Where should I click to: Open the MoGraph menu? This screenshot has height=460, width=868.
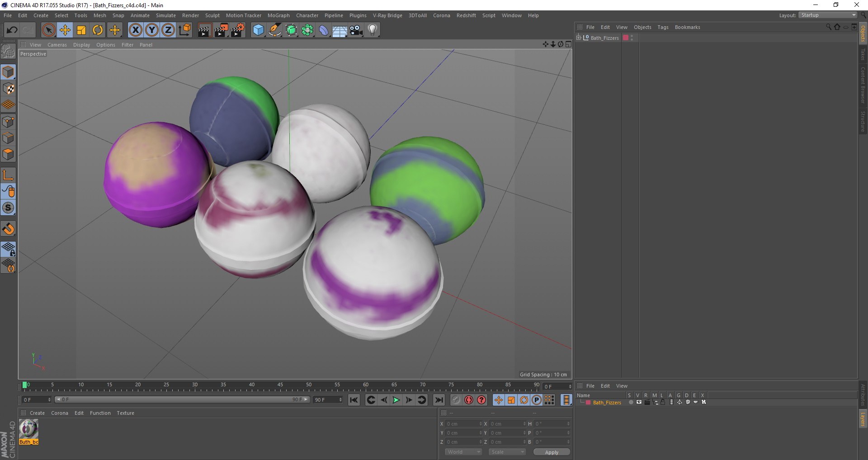(278, 15)
